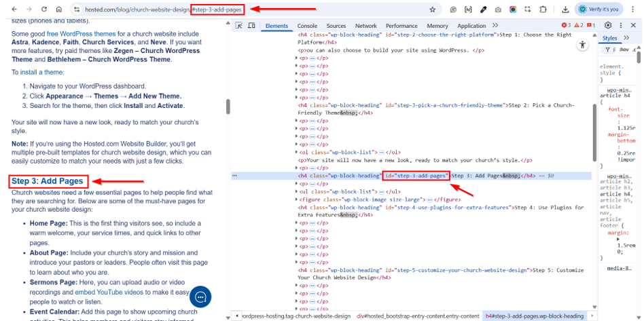The width and height of the screenshot is (644, 321).
Task: Switch to the Elements tab
Action: click(276, 26)
